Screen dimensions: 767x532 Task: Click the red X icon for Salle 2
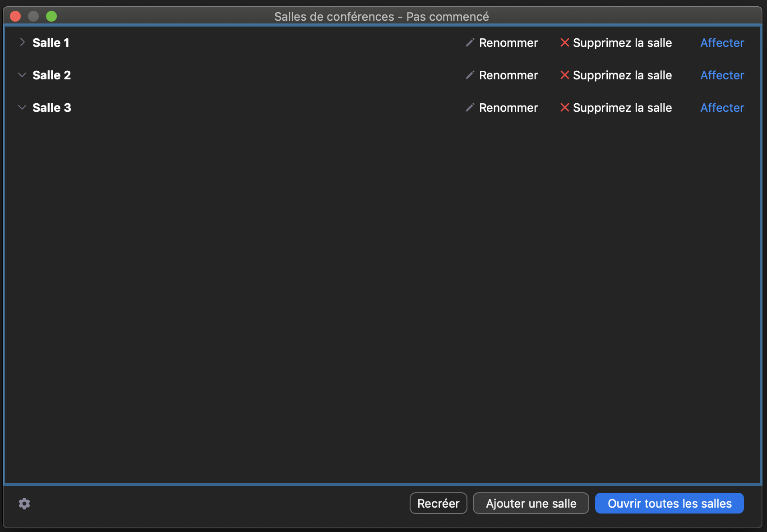(x=564, y=75)
